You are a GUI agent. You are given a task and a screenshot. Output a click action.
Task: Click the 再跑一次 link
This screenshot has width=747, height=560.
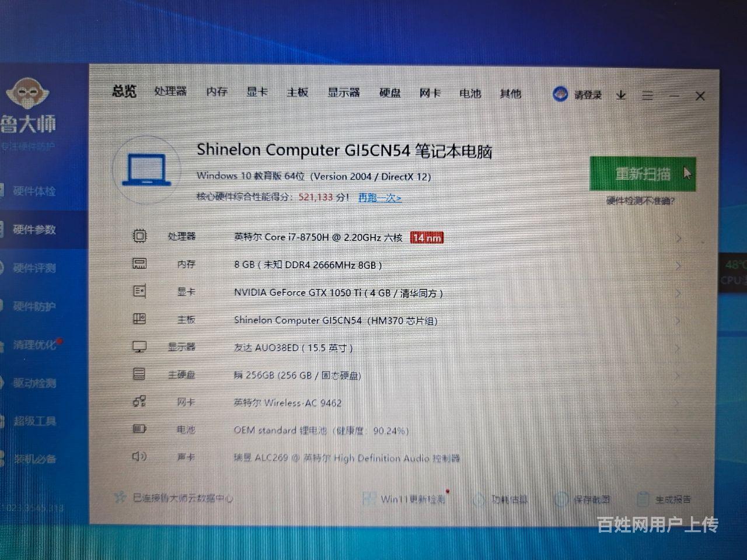(x=379, y=198)
